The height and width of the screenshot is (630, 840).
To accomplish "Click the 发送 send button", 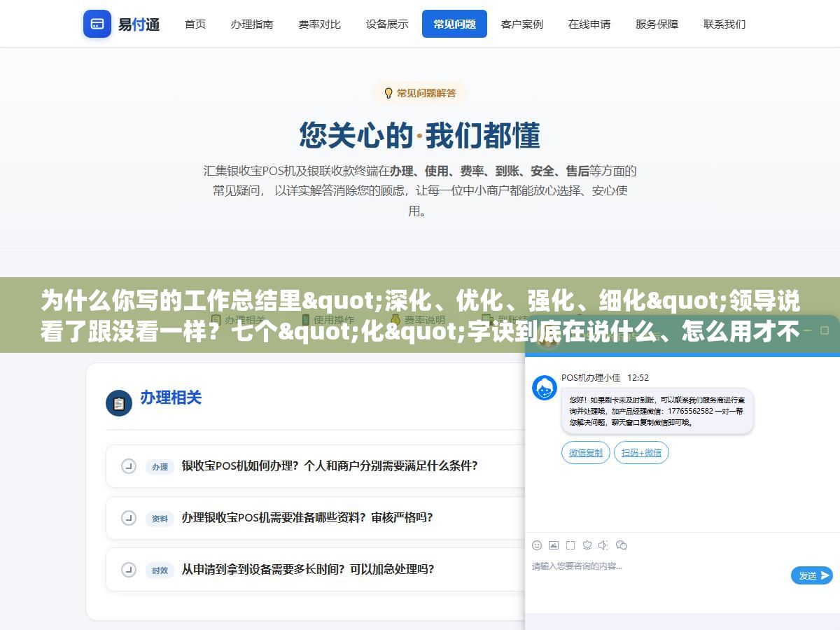I will (x=812, y=575).
